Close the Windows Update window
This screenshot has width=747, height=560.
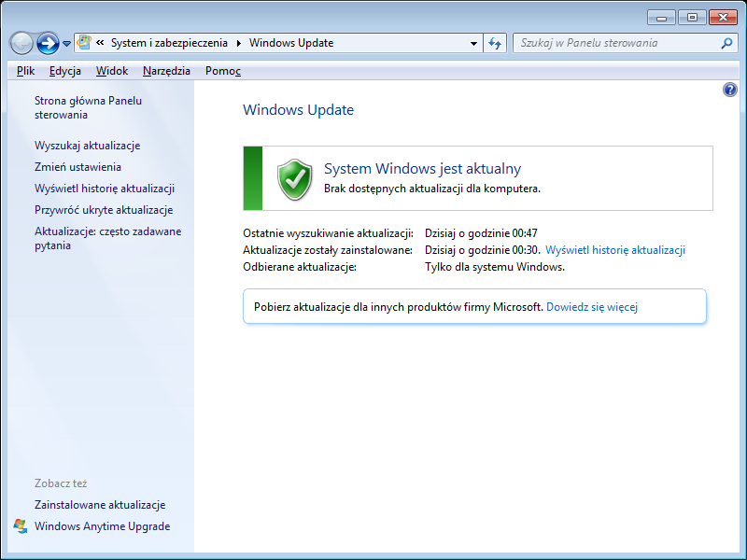pyautogui.click(x=723, y=18)
